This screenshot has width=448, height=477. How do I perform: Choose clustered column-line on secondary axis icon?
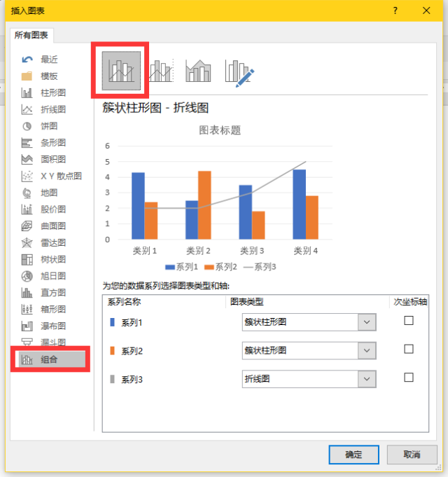pyautogui.click(x=161, y=71)
